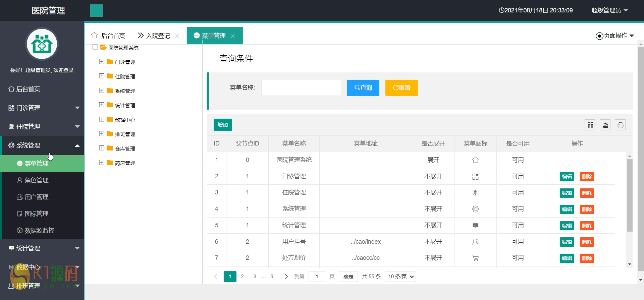Image resolution: width=644 pixels, height=300 pixels.
Task: Click the blue 查询 search button
Action: point(363,88)
